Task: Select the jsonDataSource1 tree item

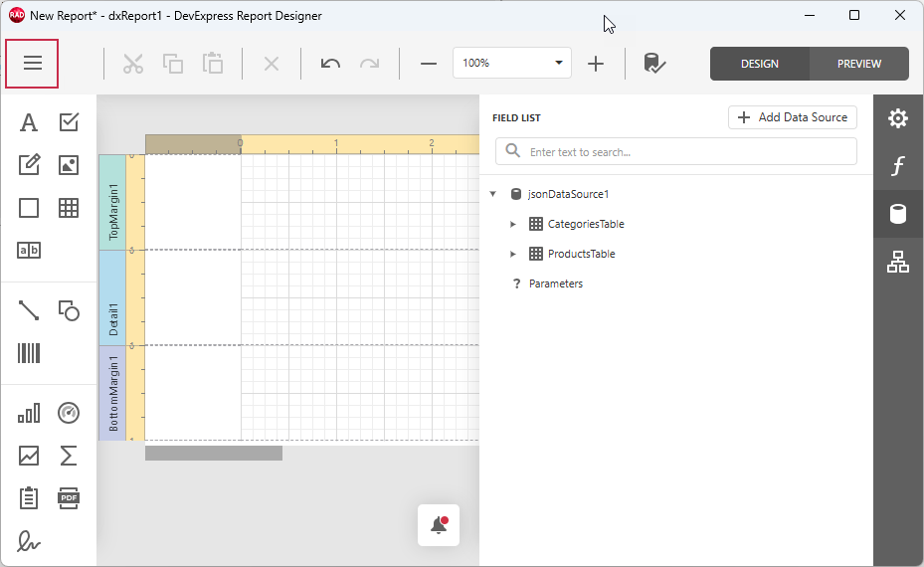Action: pos(568,194)
